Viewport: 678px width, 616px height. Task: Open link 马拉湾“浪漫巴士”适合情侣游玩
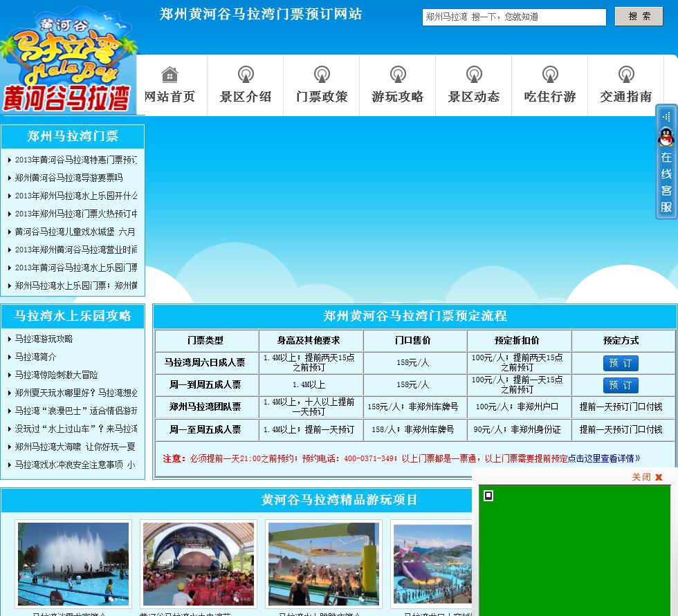coord(75,411)
